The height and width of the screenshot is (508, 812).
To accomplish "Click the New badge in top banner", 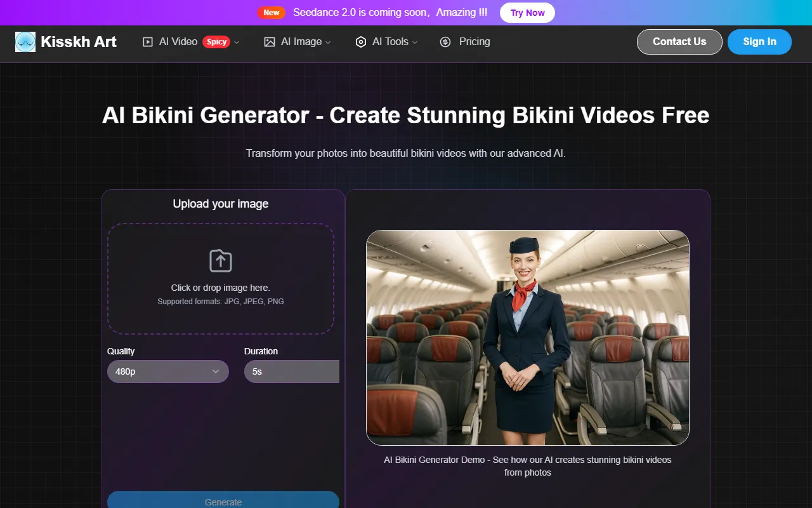I will pos(272,13).
